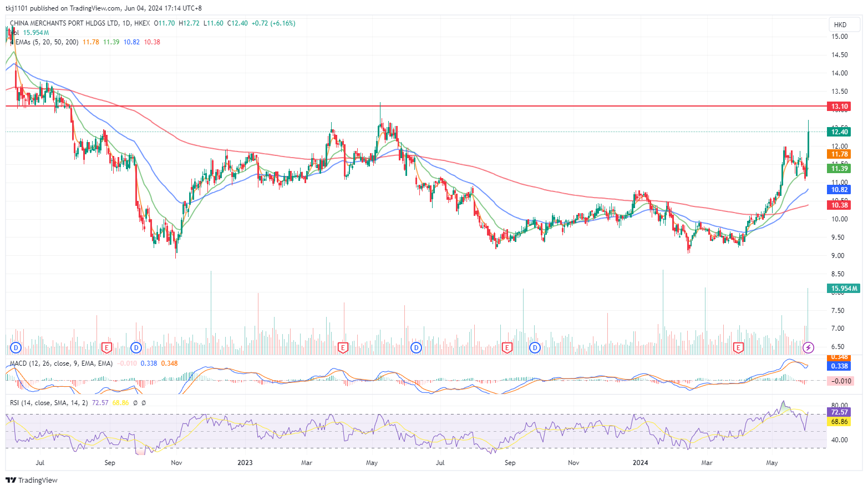Image resolution: width=868 pixels, height=490 pixels.
Task: Select the MACD (12, 26, close, 9) legend
Action: point(61,363)
